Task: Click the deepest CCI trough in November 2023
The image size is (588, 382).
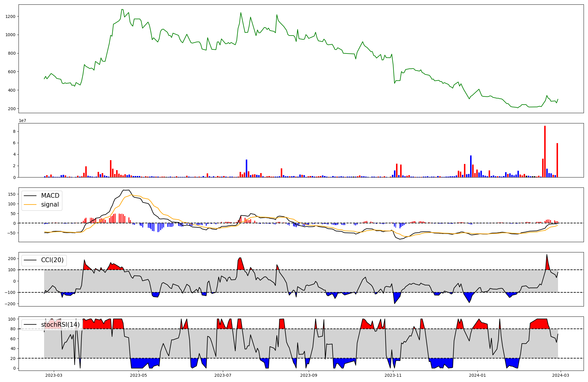Action: [395, 303]
